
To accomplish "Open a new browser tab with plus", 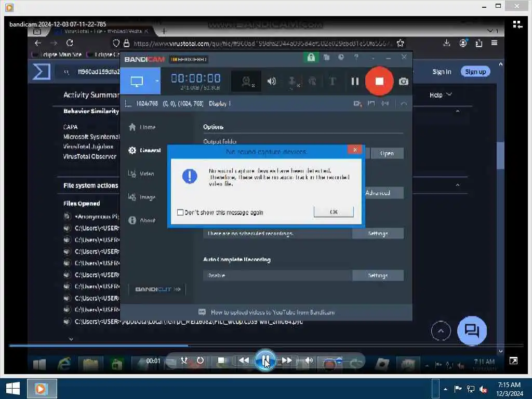I will [164, 32].
